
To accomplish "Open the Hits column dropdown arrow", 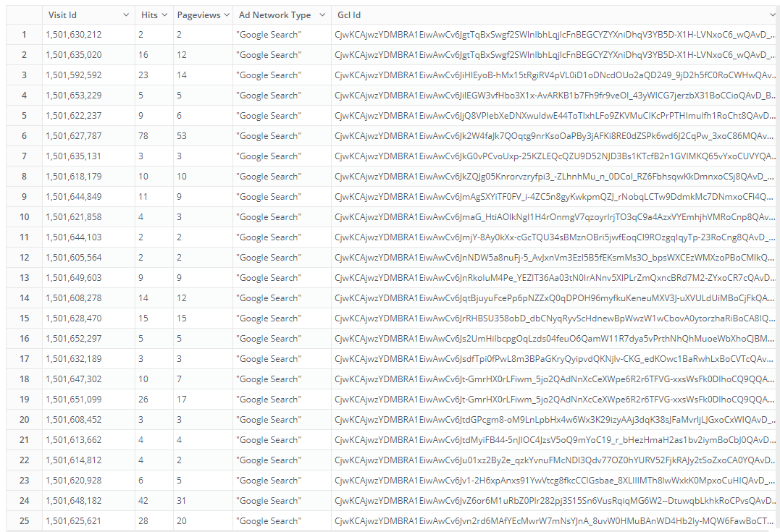I will [x=165, y=15].
